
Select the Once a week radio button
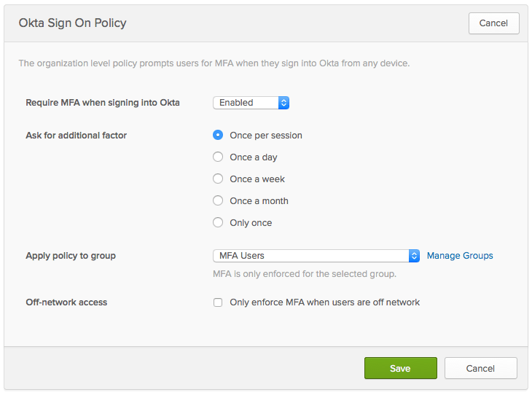[217, 179]
